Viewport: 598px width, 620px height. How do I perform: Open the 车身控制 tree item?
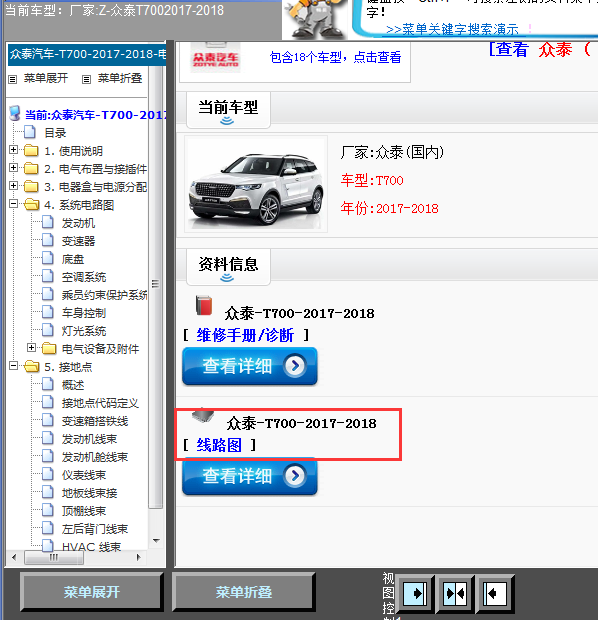(x=84, y=313)
